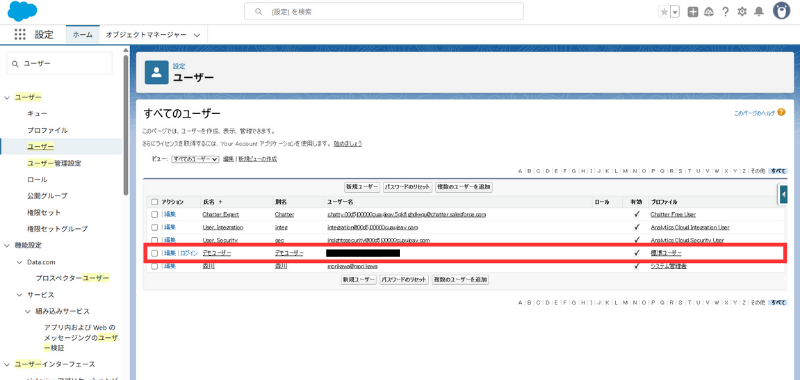
Task: Collapse the 機能設定 section
Action: [x=7, y=245]
